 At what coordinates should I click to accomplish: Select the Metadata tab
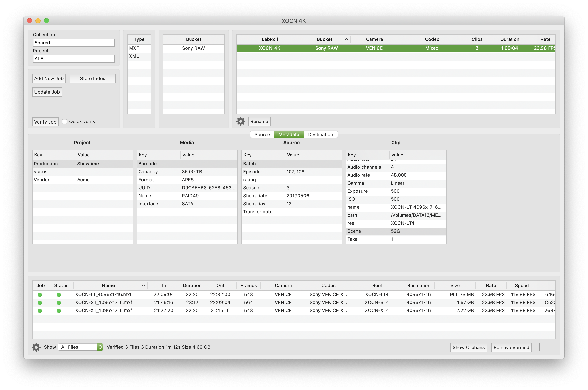[x=289, y=134]
